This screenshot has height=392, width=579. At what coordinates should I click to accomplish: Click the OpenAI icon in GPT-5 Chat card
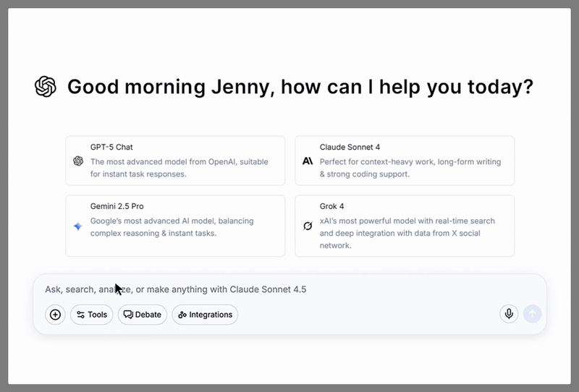pyautogui.click(x=78, y=161)
